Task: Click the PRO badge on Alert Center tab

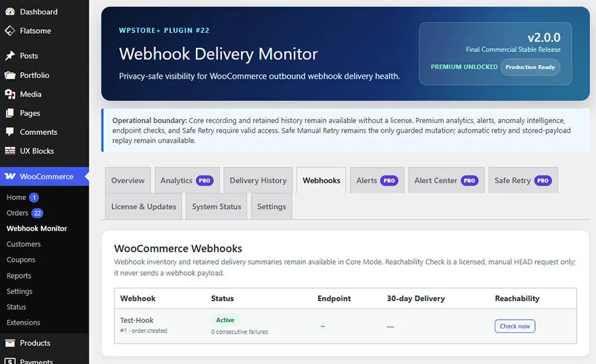Action: click(470, 181)
